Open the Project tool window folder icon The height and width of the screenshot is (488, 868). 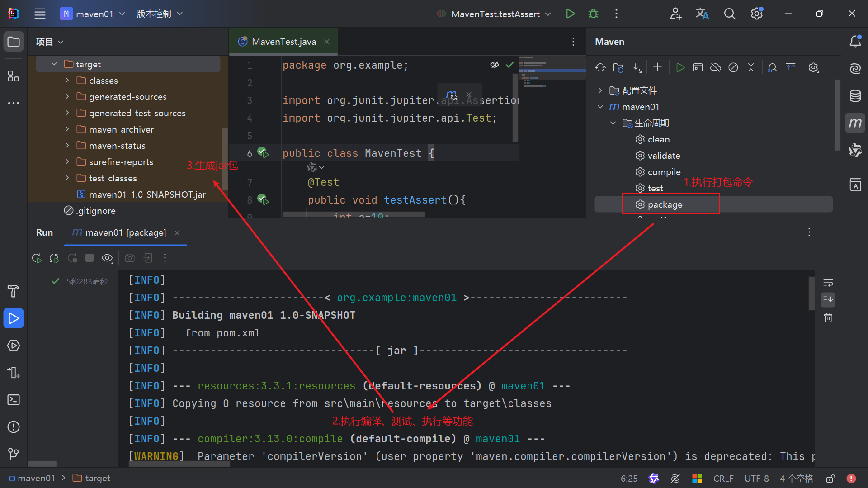tap(14, 42)
